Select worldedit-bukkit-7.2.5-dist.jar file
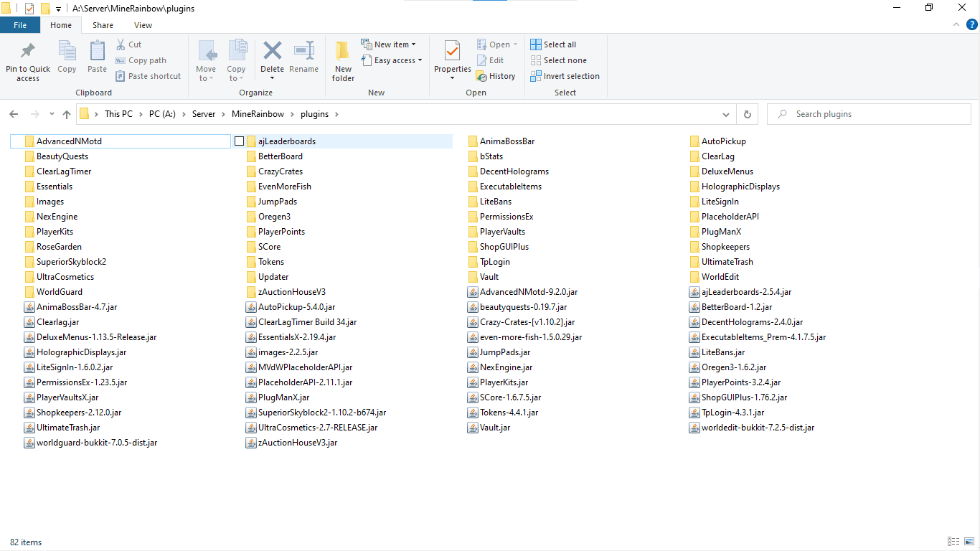980x551 pixels. click(x=758, y=428)
